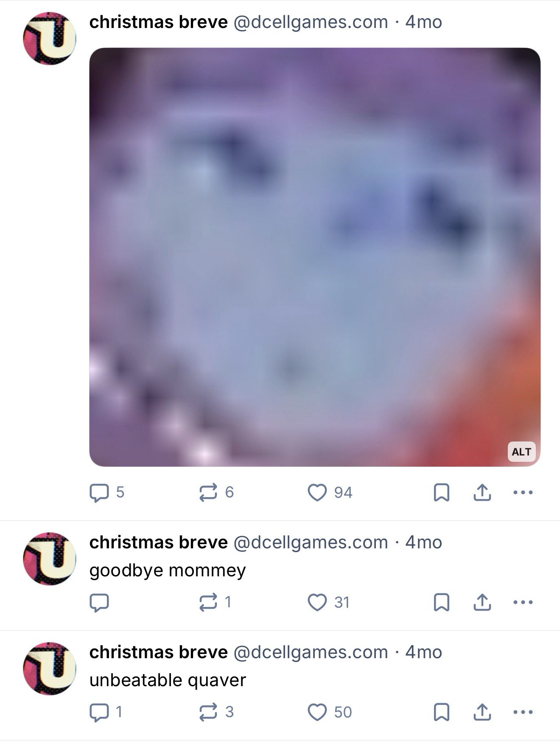560x743 pixels.
Task: Bookmark the blurred image post
Action: tap(442, 492)
